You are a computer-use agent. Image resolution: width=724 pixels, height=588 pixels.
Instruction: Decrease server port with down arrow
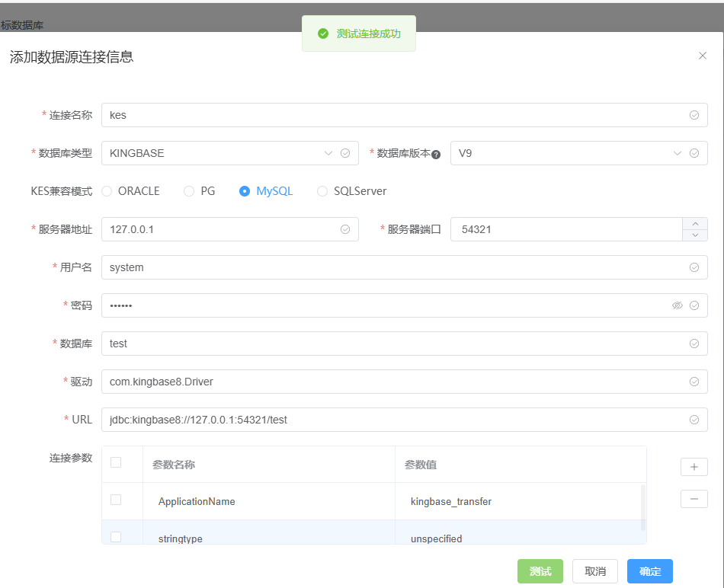[695, 235]
